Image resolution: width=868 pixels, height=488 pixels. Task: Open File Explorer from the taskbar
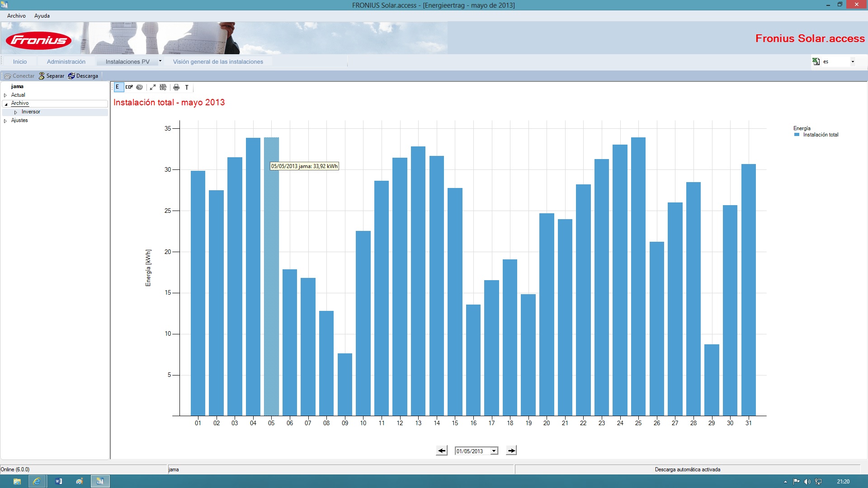[x=17, y=481]
